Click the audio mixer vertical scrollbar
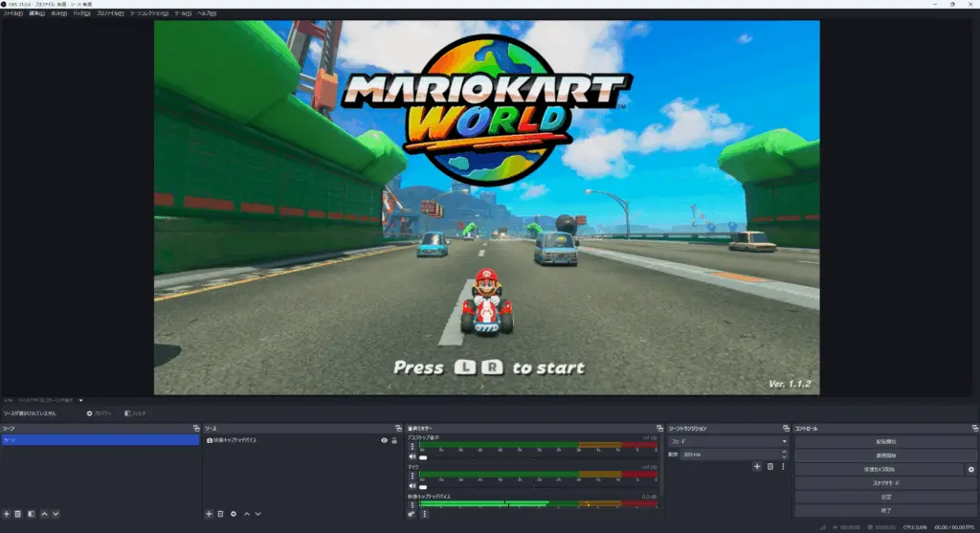980x533 pixels. tap(660, 465)
